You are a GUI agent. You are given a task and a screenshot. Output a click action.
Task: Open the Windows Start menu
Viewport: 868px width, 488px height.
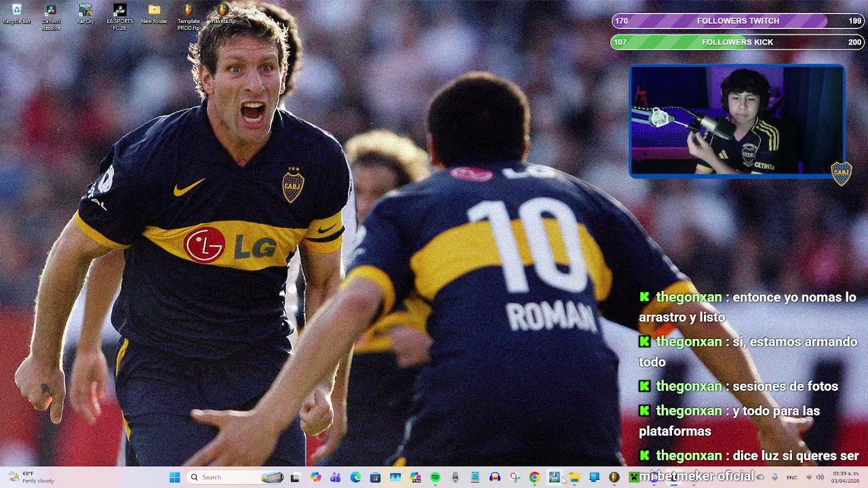(x=174, y=477)
